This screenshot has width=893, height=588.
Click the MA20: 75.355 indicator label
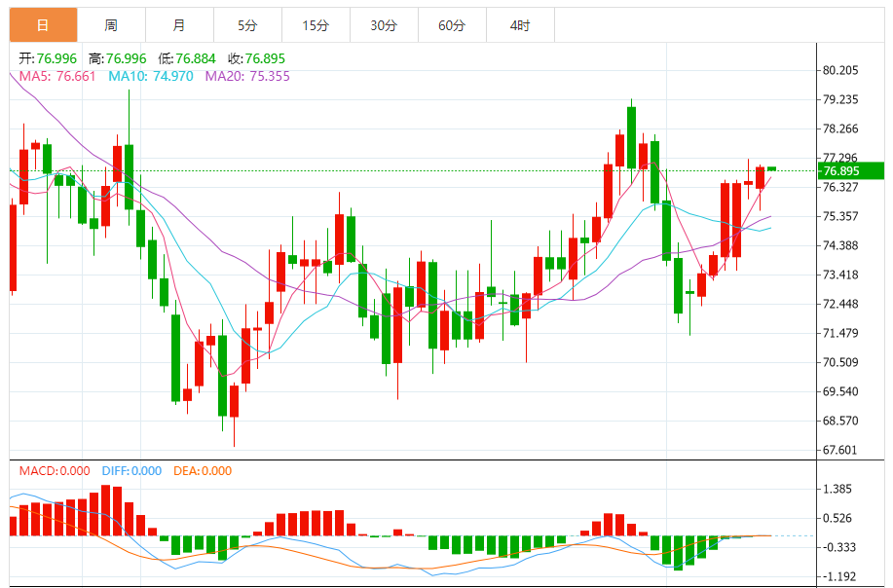coord(247,76)
